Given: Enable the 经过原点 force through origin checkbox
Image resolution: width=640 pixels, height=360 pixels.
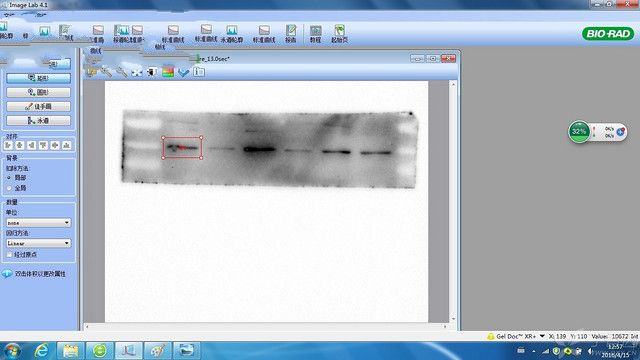Looking at the screenshot, I should 9,254.
